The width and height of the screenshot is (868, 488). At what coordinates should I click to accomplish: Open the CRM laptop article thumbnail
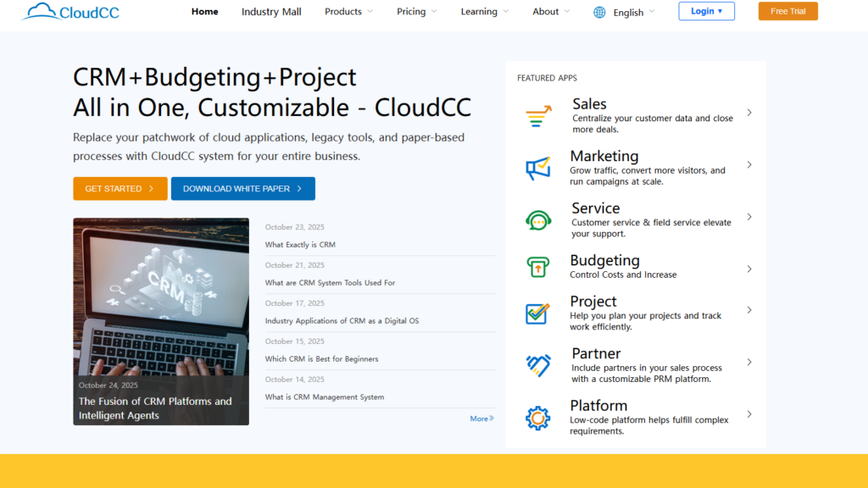[x=161, y=297]
